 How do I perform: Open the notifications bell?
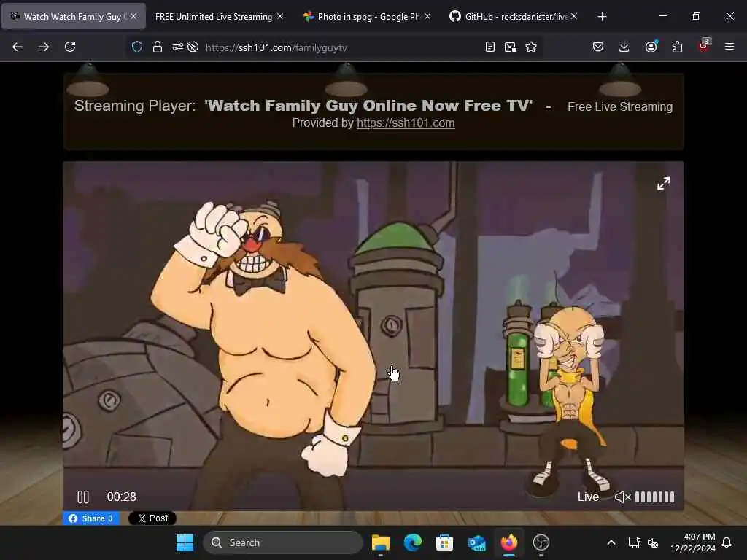click(727, 542)
